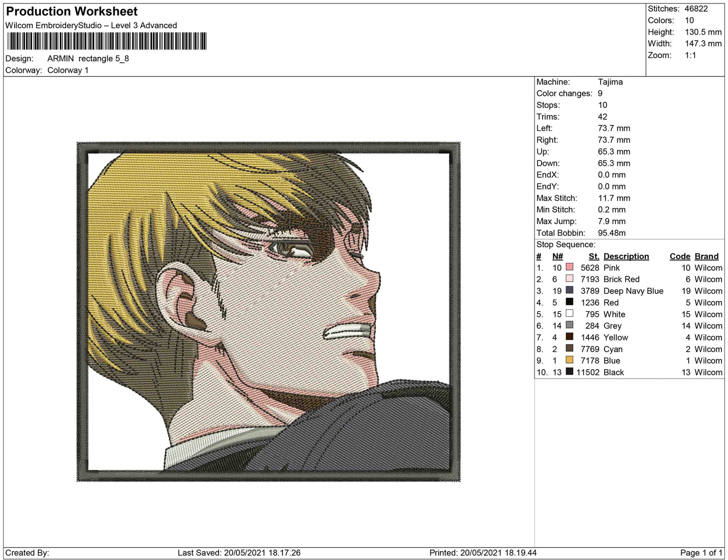
Task: Select the swatch in the Red row
Action: coord(569,302)
